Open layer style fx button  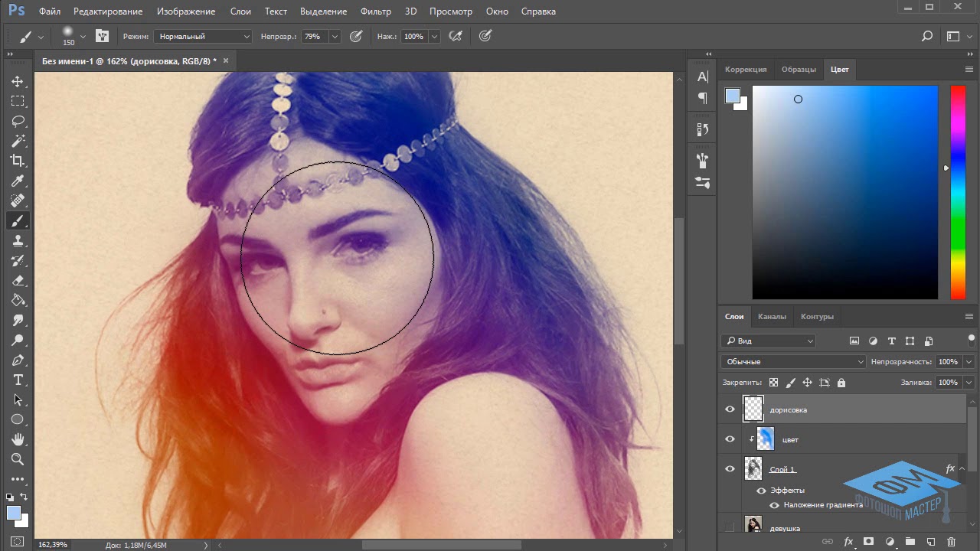point(848,542)
